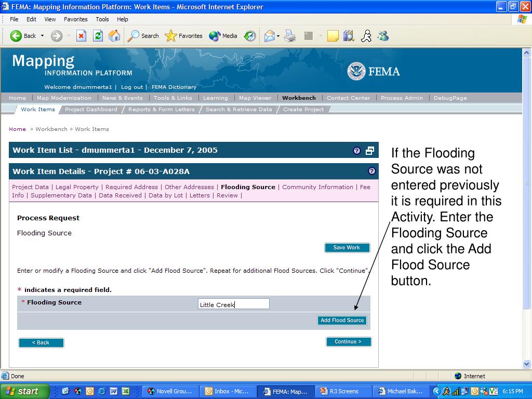Open the Edit menu
The height and width of the screenshot is (399, 532).
click(x=31, y=19)
